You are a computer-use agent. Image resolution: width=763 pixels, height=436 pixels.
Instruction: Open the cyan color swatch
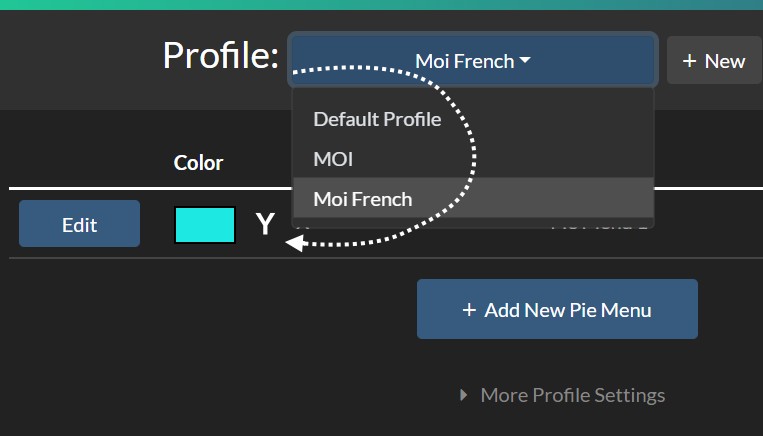(x=205, y=225)
